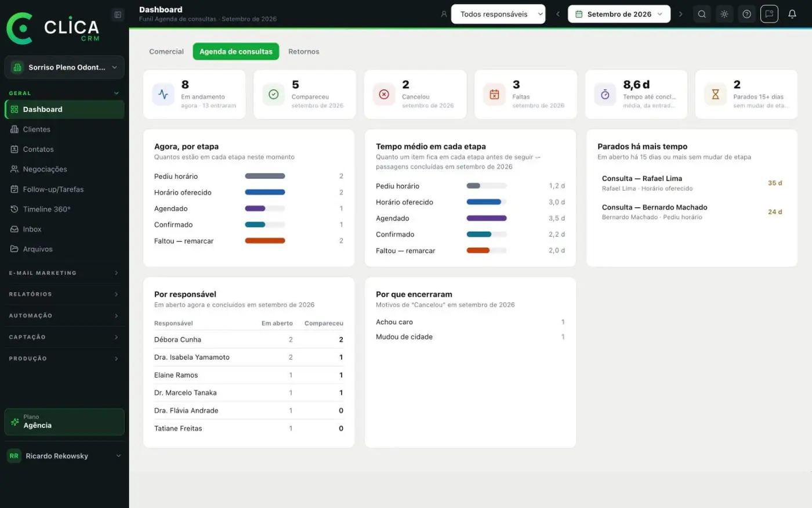Click the calendar icon on Faltas card

point(494,94)
